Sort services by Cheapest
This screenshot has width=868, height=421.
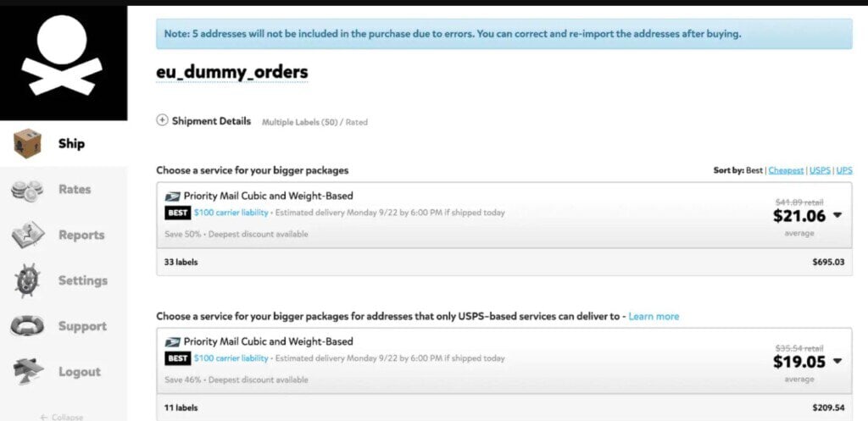pos(786,170)
